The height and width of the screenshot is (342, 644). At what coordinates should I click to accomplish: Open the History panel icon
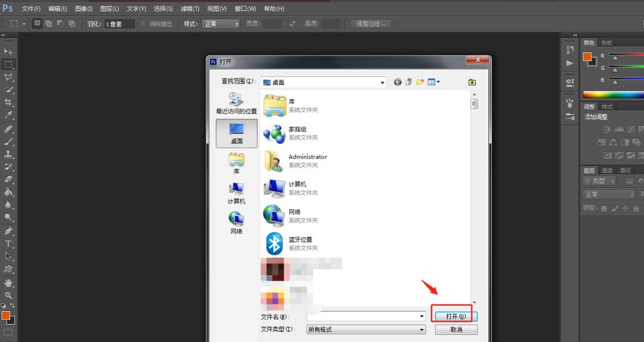pyautogui.click(x=570, y=50)
